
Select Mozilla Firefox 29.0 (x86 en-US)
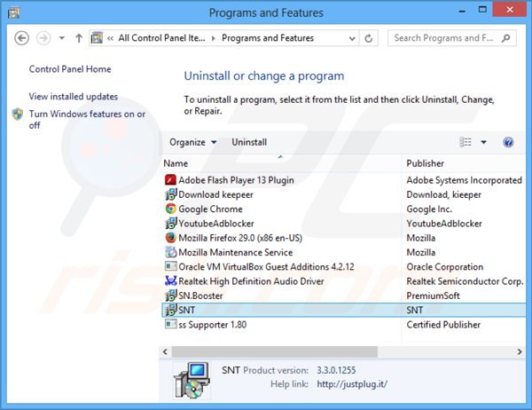[240, 238]
